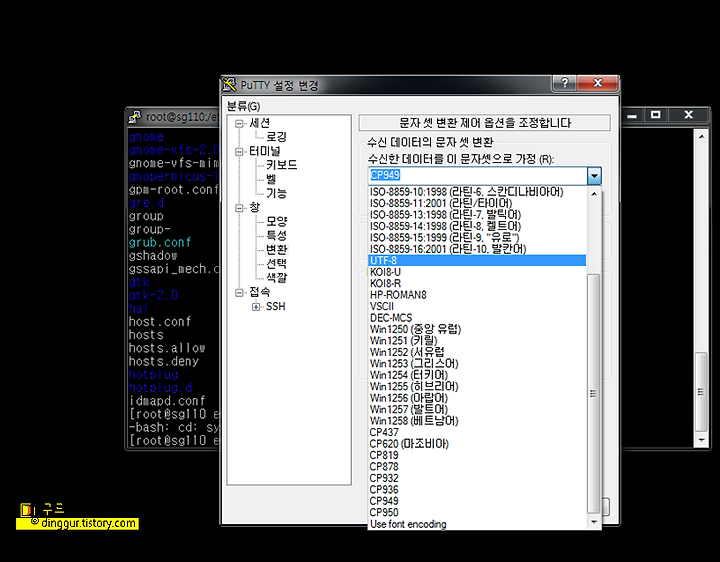Image resolution: width=720 pixels, height=562 pixels.
Task: Select 접속 in category tree
Action: point(259,292)
